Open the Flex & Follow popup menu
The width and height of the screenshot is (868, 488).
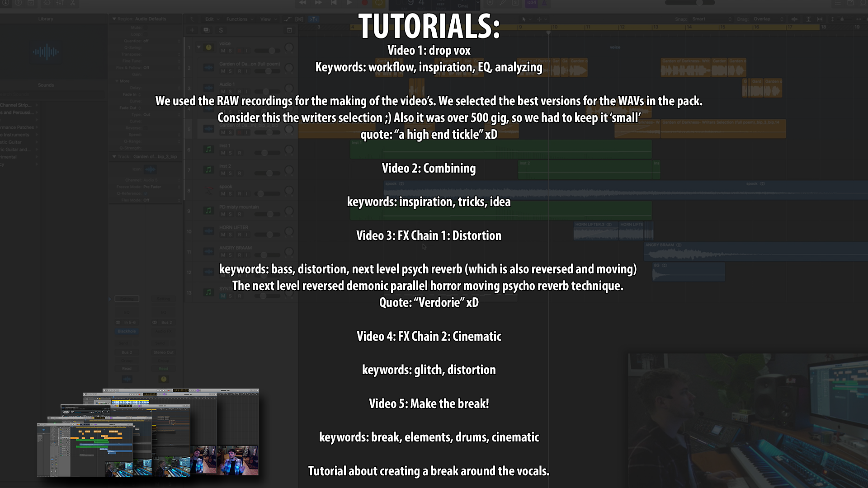click(x=161, y=67)
